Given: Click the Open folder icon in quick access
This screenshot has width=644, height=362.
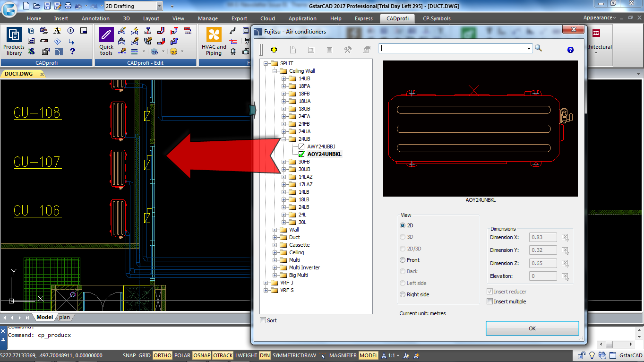Looking at the screenshot, I should point(36,6).
